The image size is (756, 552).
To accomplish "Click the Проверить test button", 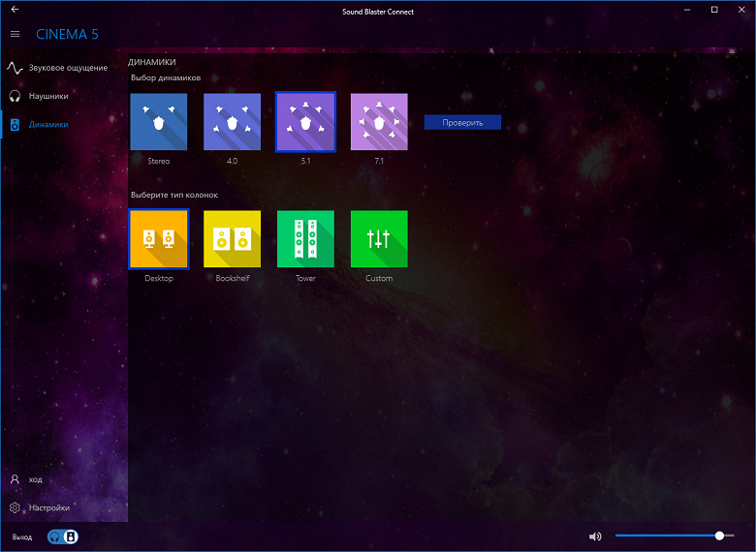I will (462, 122).
